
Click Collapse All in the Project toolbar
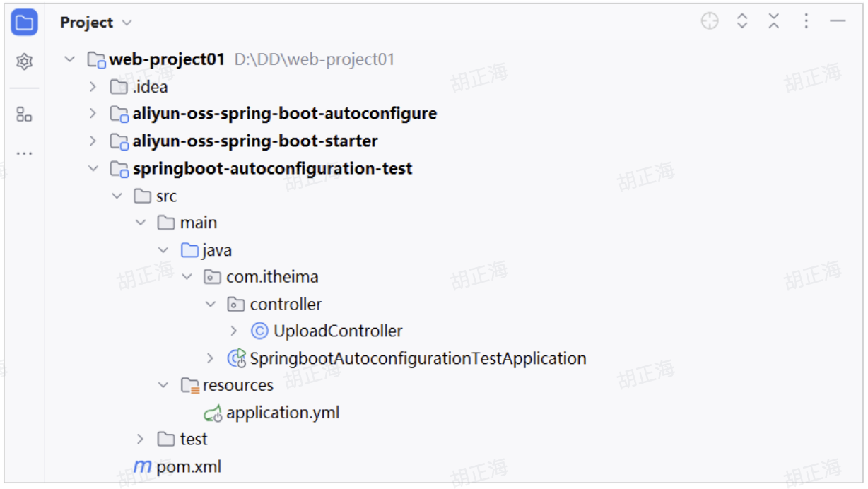(x=775, y=21)
